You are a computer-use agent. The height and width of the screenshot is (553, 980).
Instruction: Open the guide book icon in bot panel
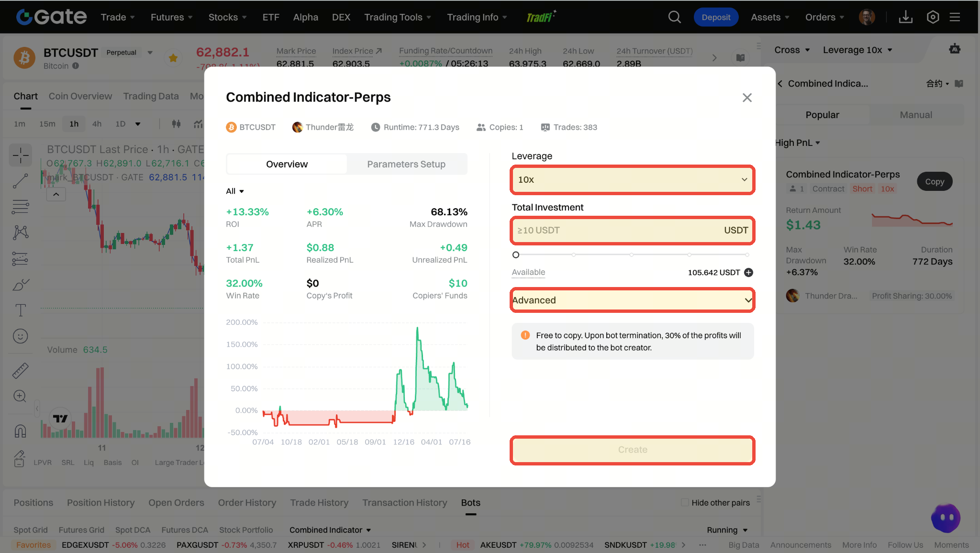[x=959, y=84]
